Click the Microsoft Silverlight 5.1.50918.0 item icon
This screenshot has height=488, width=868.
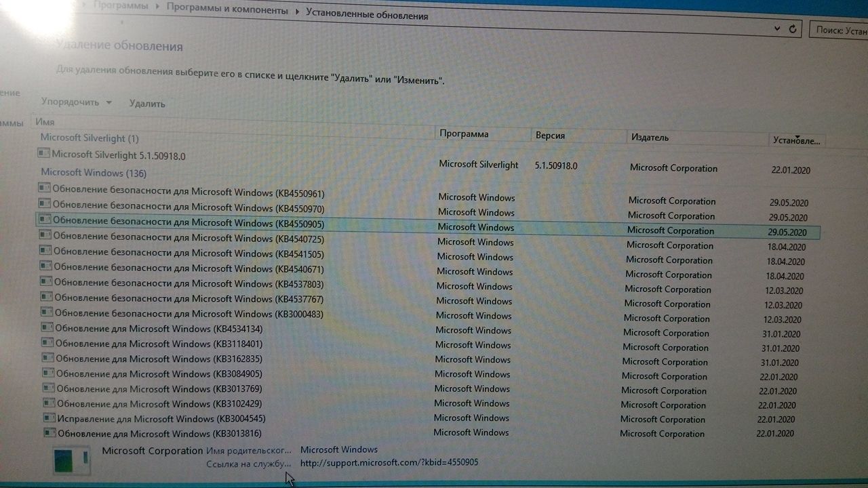(44, 154)
